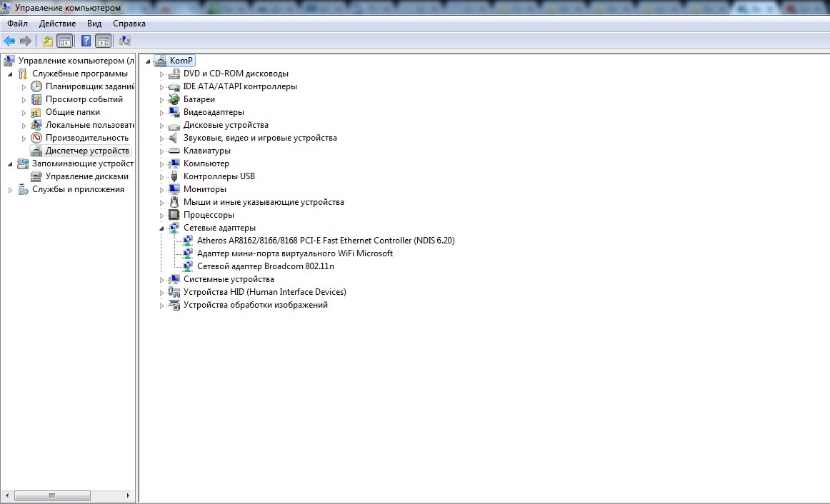Expand Службы и приложения in left tree
The width and height of the screenshot is (830, 504).
coord(10,190)
